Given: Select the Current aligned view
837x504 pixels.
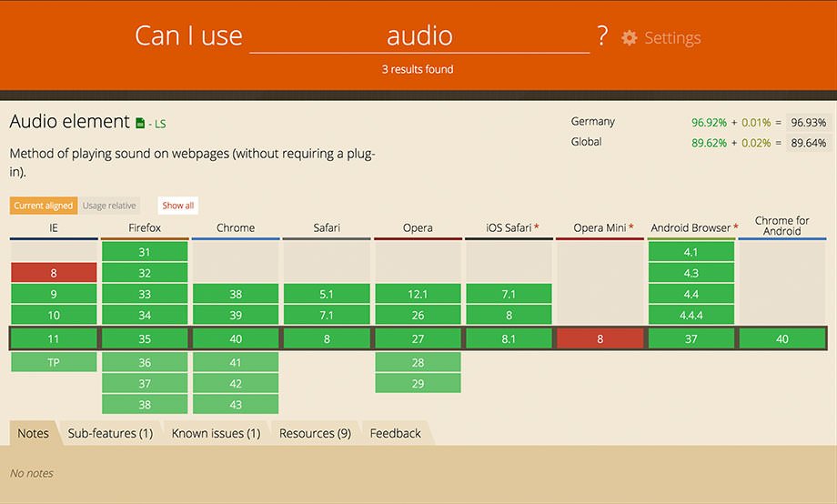Looking at the screenshot, I should (x=44, y=206).
